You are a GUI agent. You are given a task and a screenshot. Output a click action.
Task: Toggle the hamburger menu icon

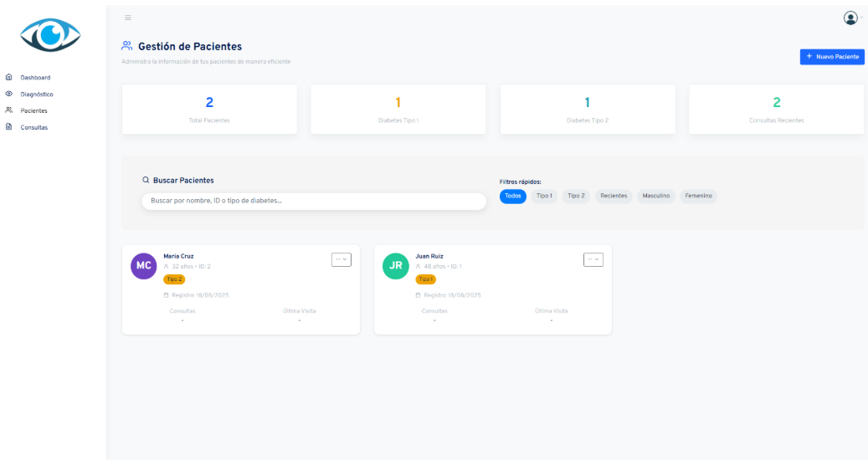[128, 18]
